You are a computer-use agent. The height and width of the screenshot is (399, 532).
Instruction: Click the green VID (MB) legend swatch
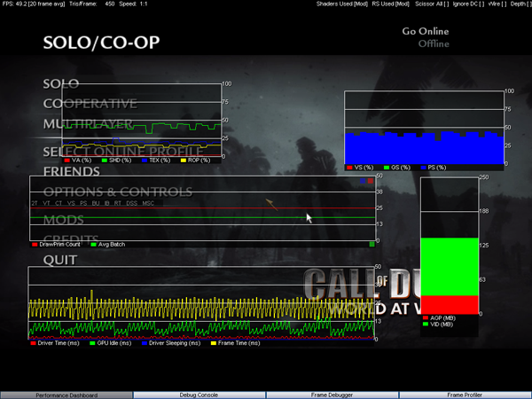tap(426, 324)
